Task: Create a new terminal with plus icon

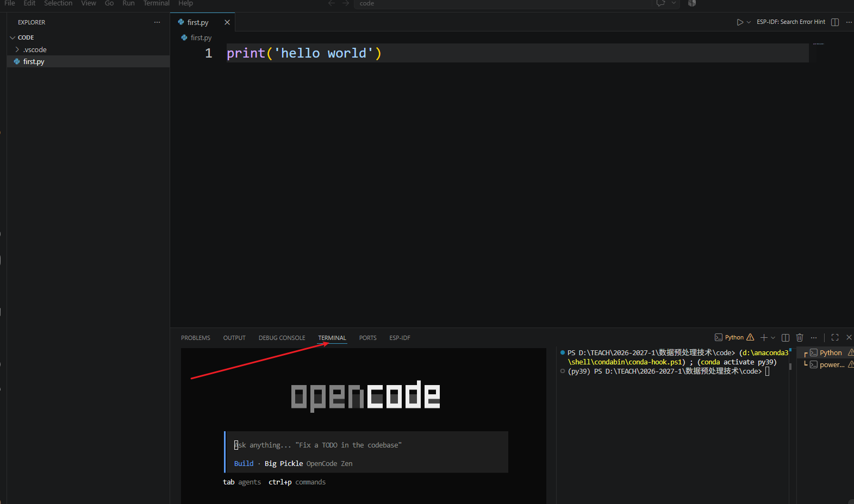Action: (x=764, y=337)
